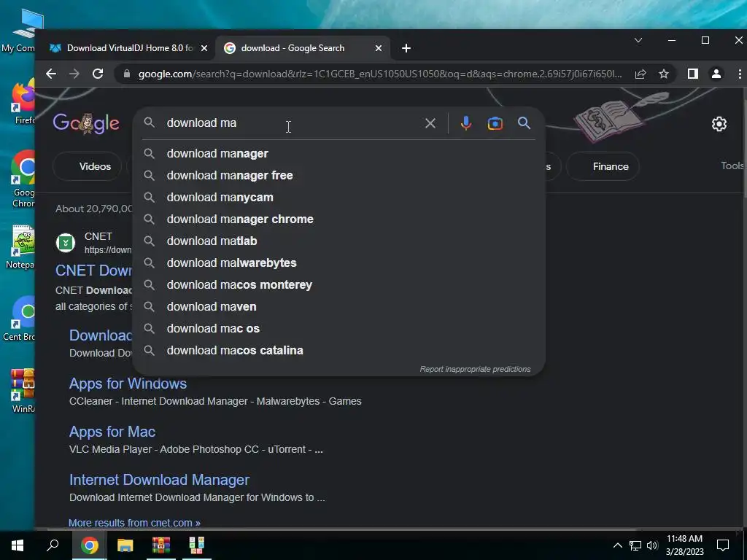Open the Chrome three-dot menu
This screenshot has width=747, height=560.
coord(740,74)
